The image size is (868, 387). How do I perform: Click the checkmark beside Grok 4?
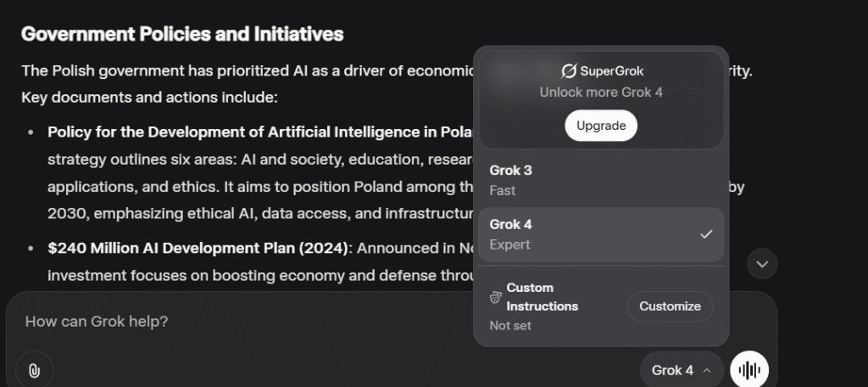[706, 234]
